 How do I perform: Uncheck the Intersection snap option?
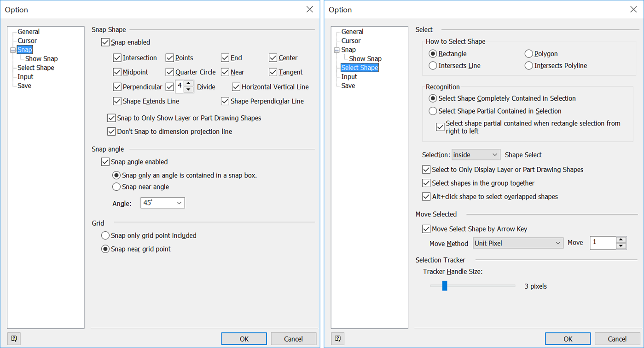pyautogui.click(x=117, y=57)
